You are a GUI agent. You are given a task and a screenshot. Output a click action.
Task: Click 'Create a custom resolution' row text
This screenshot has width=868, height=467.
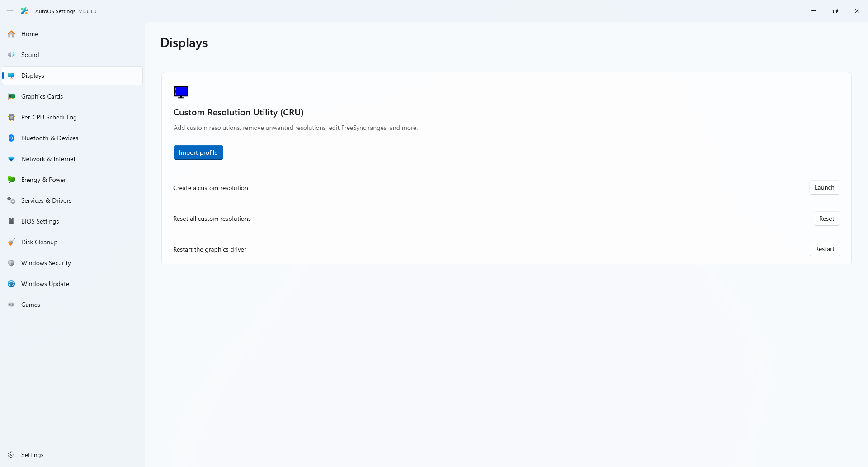click(211, 188)
